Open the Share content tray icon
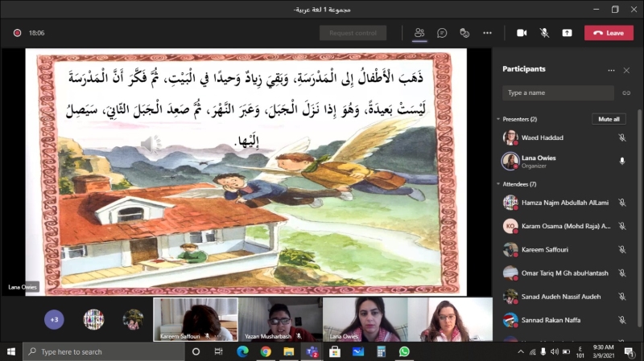644x361 pixels. (x=567, y=33)
